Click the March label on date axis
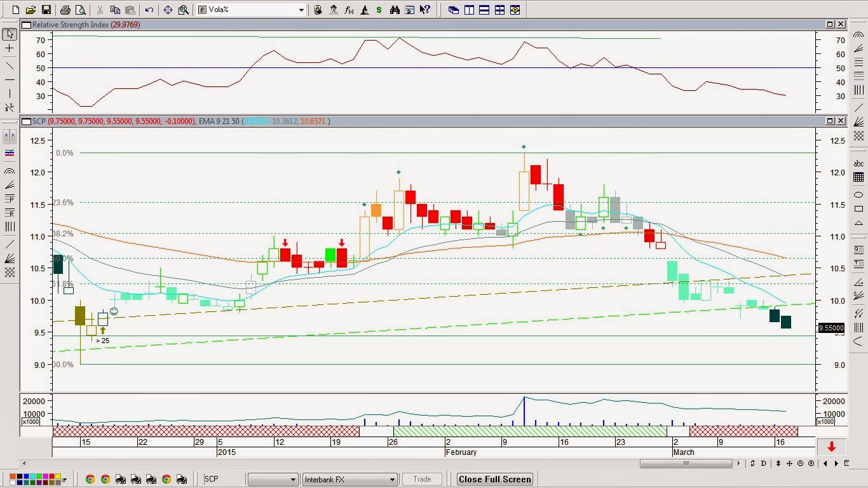The width and height of the screenshot is (868, 488). [684, 452]
